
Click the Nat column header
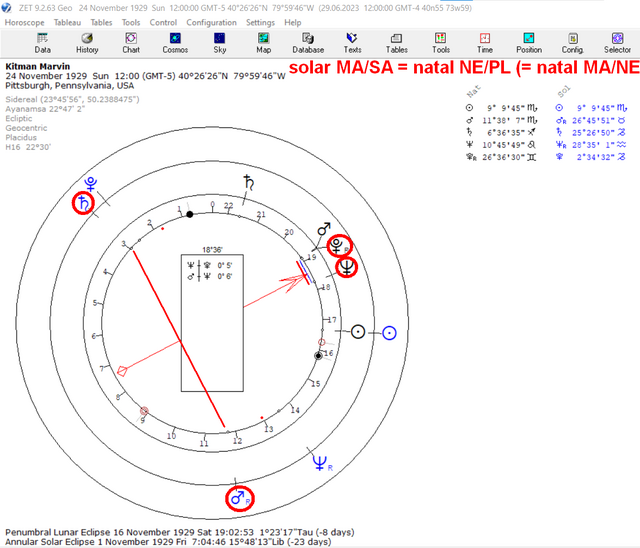[474, 91]
